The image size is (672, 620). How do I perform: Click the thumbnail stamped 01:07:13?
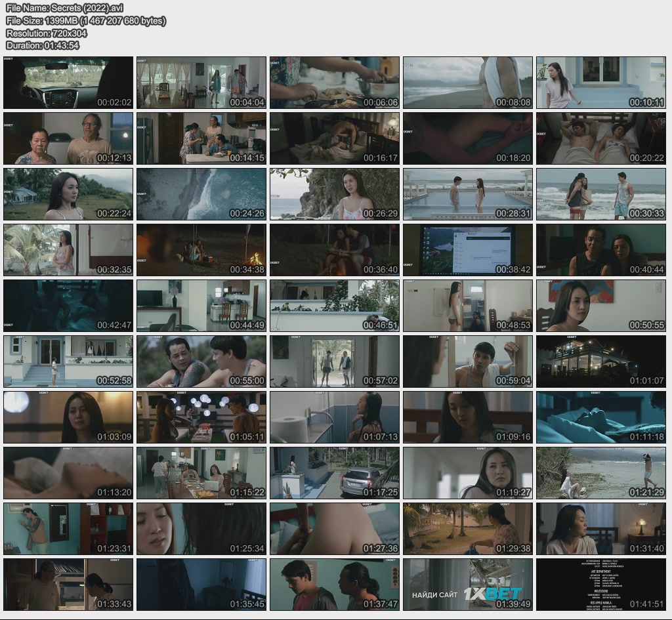[335, 417]
